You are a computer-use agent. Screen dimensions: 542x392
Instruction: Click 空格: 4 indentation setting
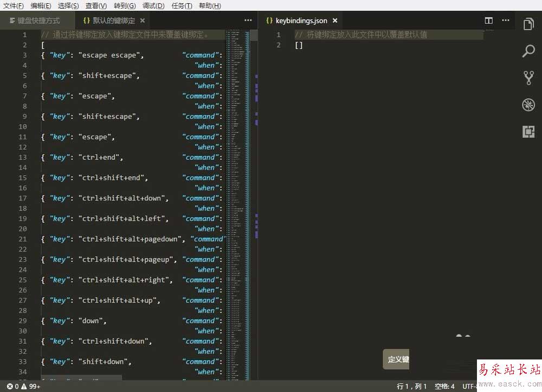click(x=444, y=387)
